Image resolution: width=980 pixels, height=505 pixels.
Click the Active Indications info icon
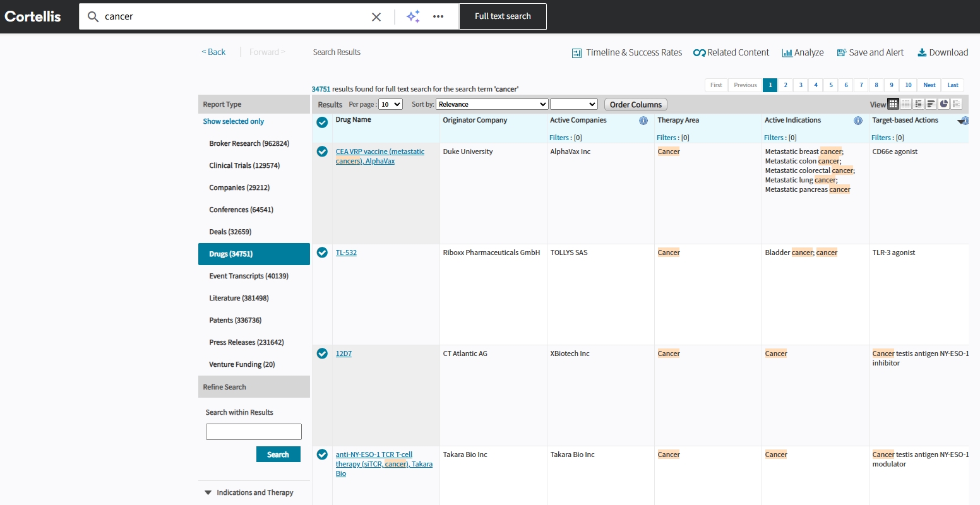point(858,121)
